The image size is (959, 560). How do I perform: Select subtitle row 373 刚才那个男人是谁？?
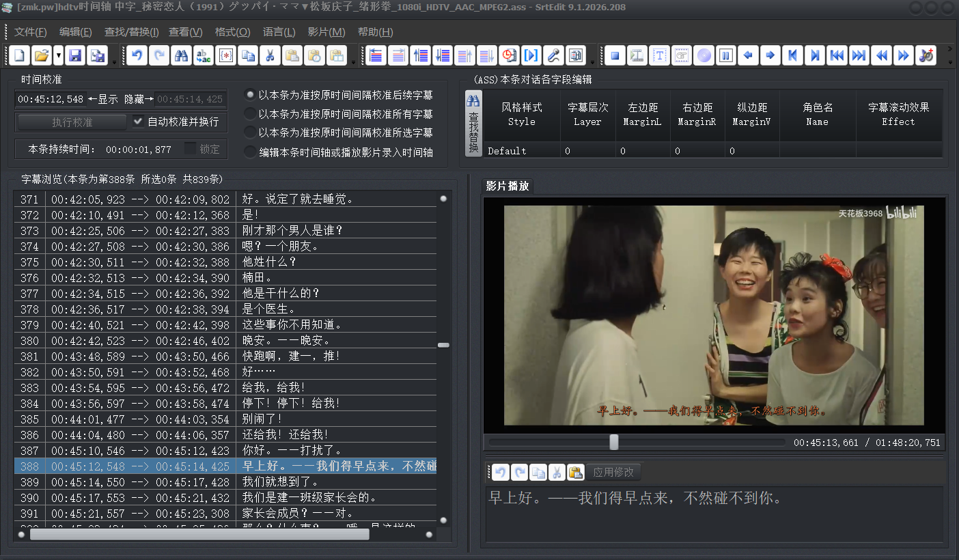[225, 231]
